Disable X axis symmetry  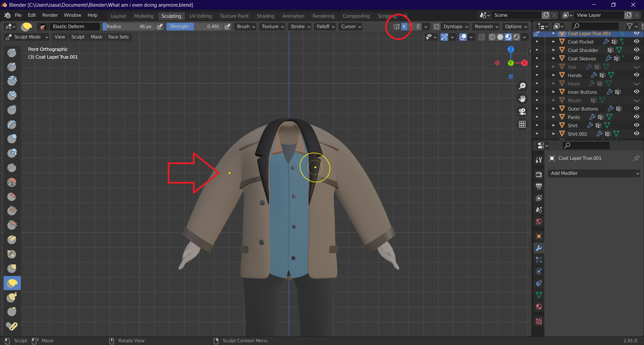tap(404, 26)
